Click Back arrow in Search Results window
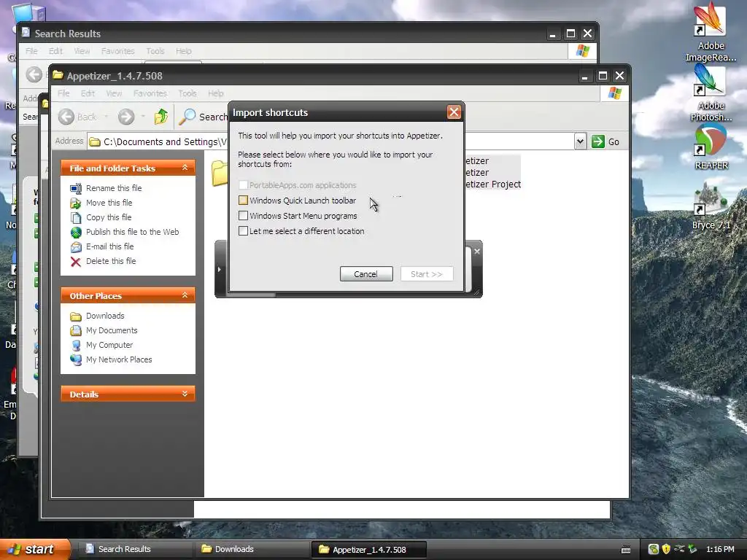Image resolution: width=747 pixels, height=560 pixels. [34, 74]
